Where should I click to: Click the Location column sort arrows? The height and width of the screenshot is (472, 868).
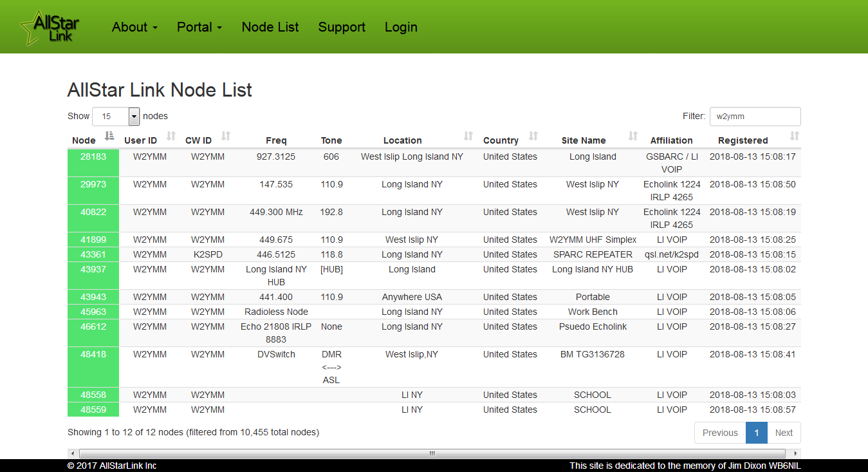[x=468, y=136]
